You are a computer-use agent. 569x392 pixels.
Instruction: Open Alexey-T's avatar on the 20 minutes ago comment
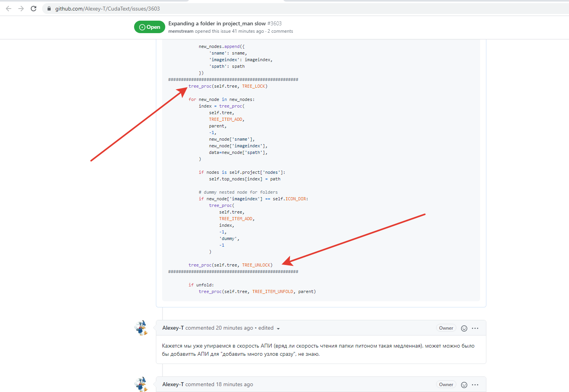[x=141, y=328]
